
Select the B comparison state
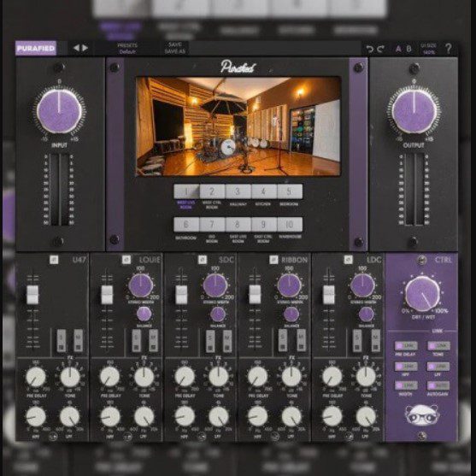(408, 49)
